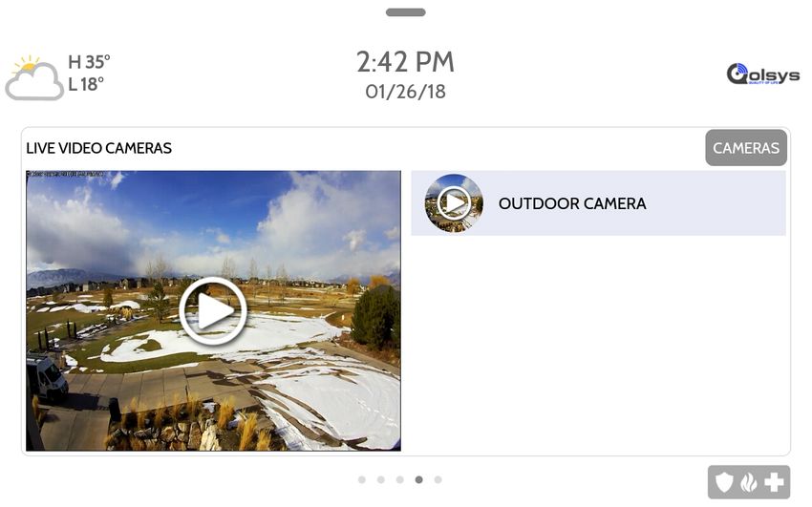
Task: Tap the L 18° low temperature
Action: tap(86, 84)
